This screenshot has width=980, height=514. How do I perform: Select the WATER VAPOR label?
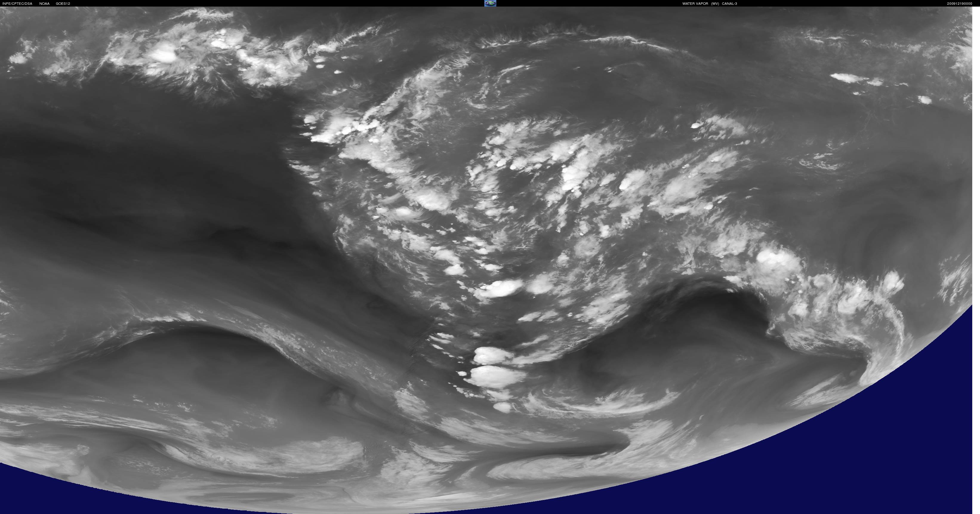click(x=695, y=4)
